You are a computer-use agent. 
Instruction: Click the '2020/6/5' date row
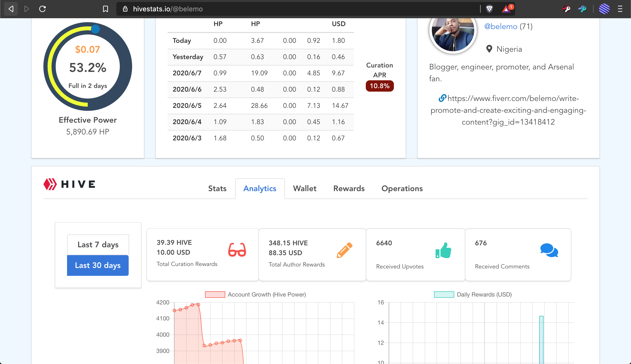pos(261,106)
